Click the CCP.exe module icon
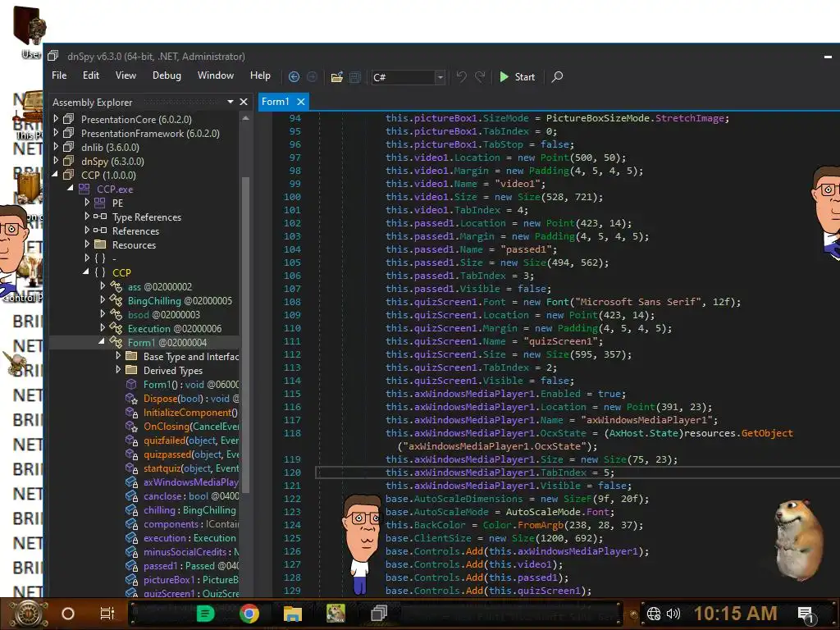The height and width of the screenshot is (630, 840). [84, 189]
